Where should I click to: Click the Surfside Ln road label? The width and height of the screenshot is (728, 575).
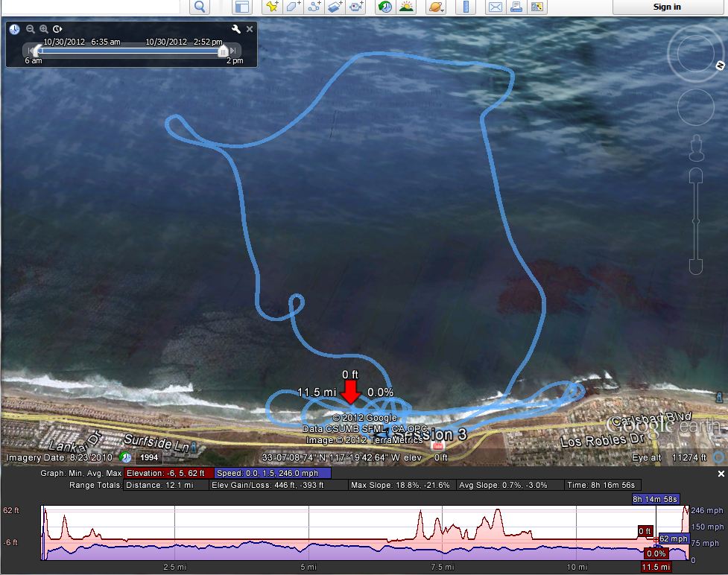pos(156,444)
